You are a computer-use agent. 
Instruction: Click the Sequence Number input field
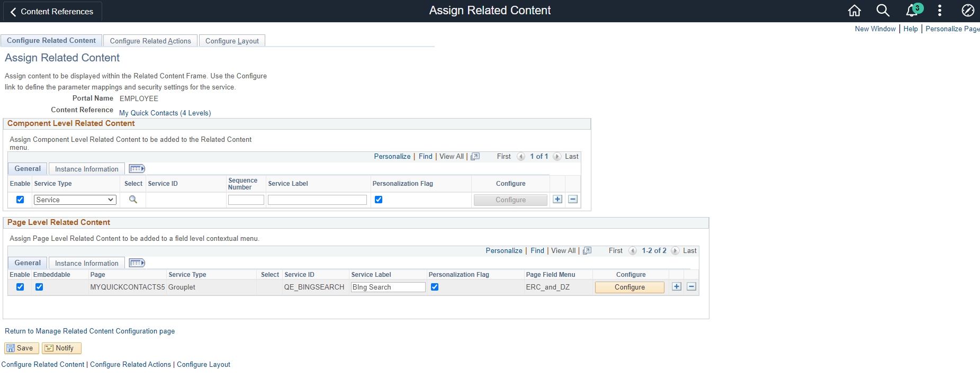point(246,200)
